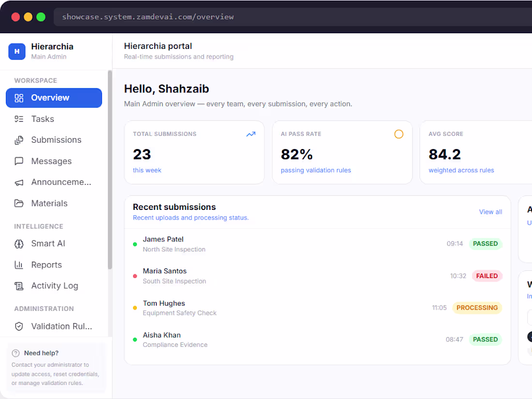Click the Smart AI brain icon
This screenshot has width=532, height=399.
pos(19,244)
